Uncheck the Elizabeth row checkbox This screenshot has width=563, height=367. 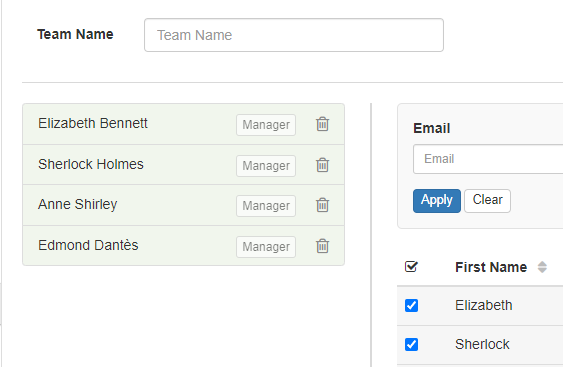pos(411,306)
